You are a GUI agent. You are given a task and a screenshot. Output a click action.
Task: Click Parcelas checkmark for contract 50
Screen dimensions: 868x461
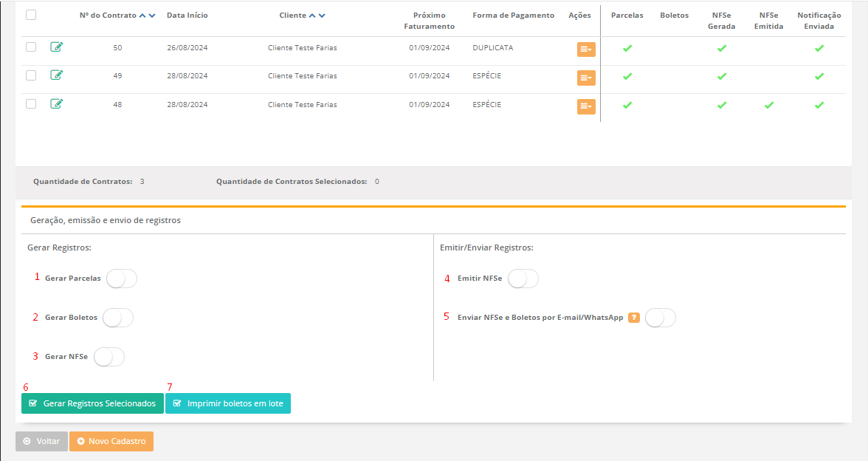point(627,49)
